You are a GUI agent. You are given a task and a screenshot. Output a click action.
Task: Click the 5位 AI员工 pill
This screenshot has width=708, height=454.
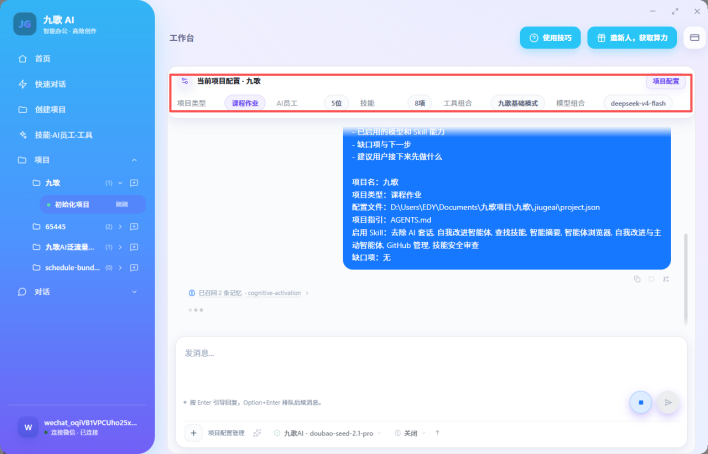coord(336,103)
